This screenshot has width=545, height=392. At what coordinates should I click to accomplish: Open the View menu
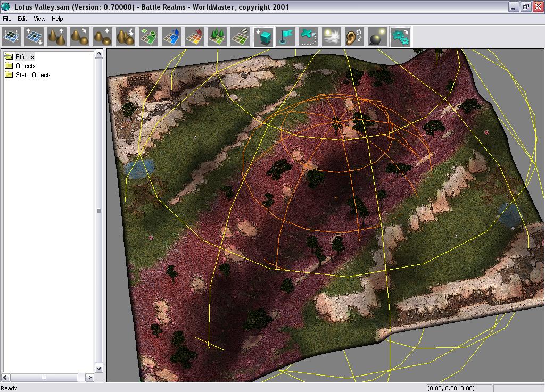point(39,19)
